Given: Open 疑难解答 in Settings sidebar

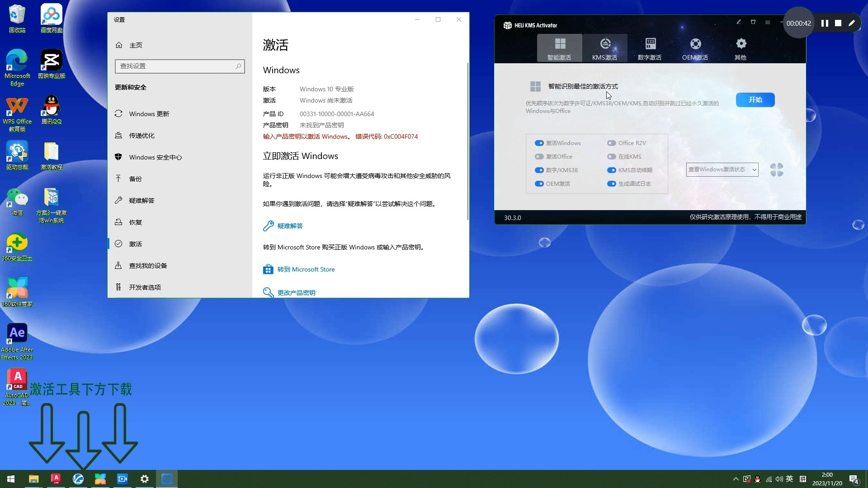Looking at the screenshot, I should pos(179,201).
